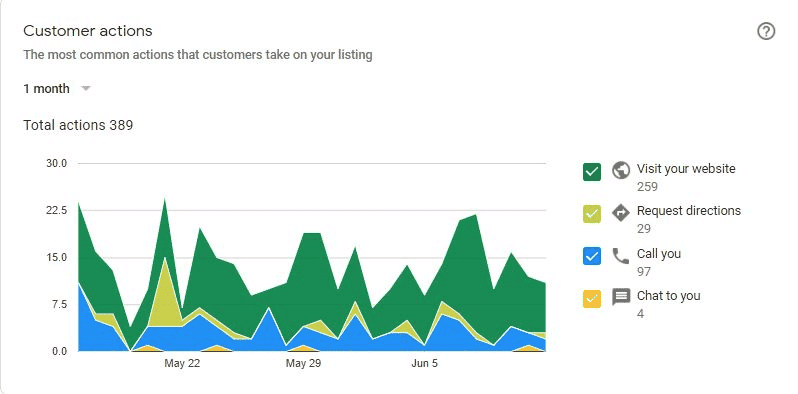The height and width of the screenshot is (394, 798).
Task: Click the Customer actions heading
Action: [x=88, y=31]
